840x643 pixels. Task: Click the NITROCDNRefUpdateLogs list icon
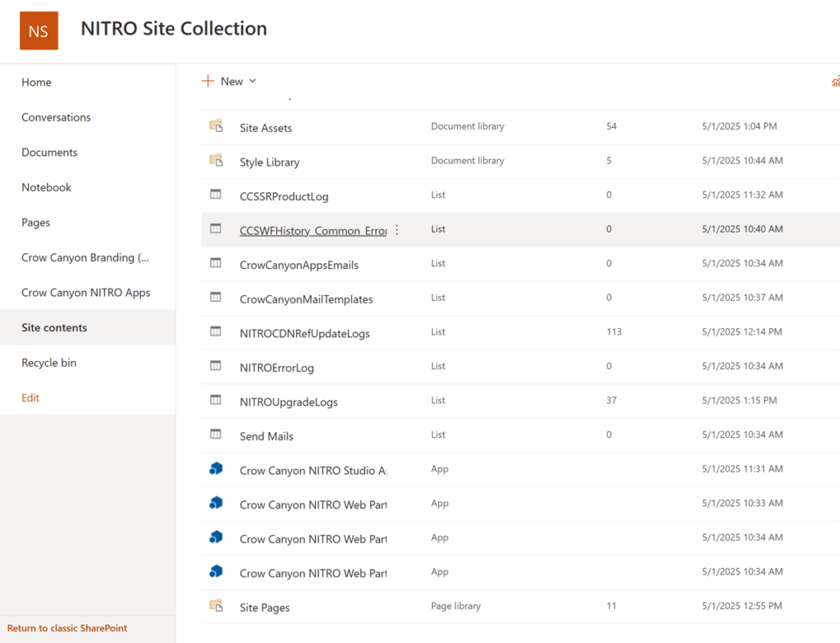[216, 331]
